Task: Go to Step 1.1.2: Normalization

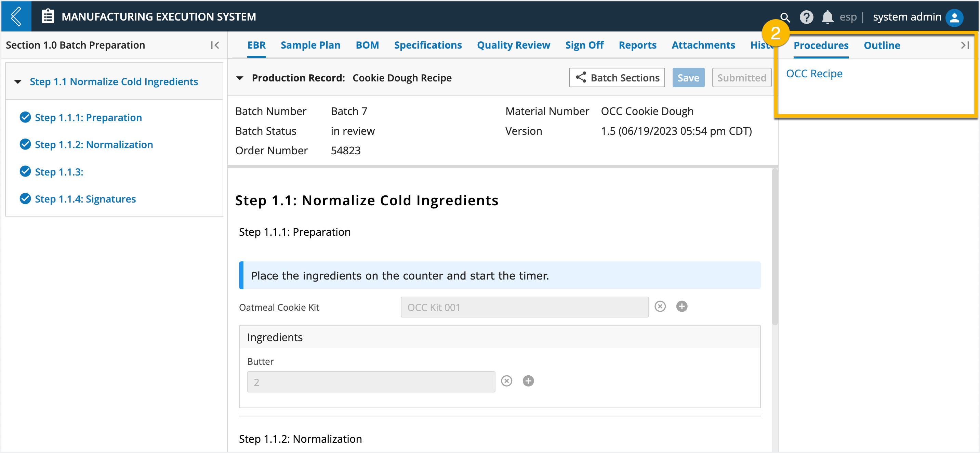Action: (94, 145)
